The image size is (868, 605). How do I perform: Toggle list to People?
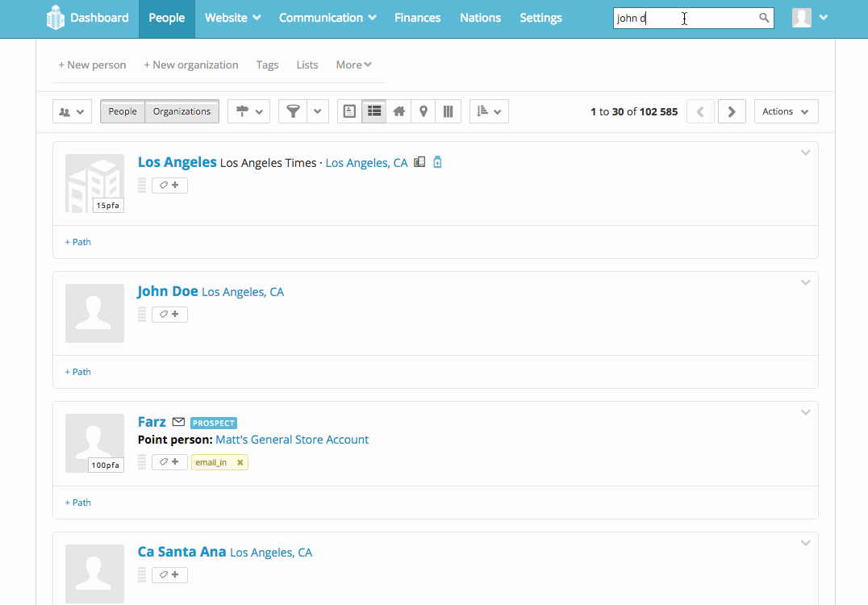point(123,111)
